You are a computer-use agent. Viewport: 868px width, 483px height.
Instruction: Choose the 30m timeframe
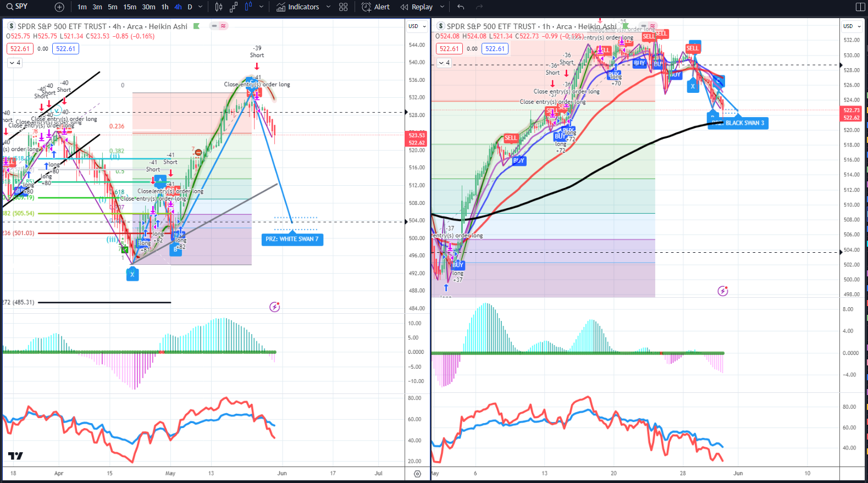148,7
